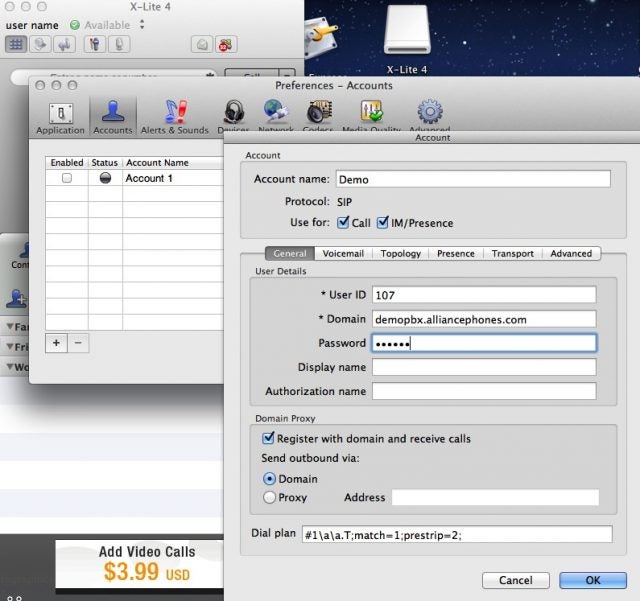Open the Media Quality icon
The image size is (640, 601).
(x=371, y=111)
